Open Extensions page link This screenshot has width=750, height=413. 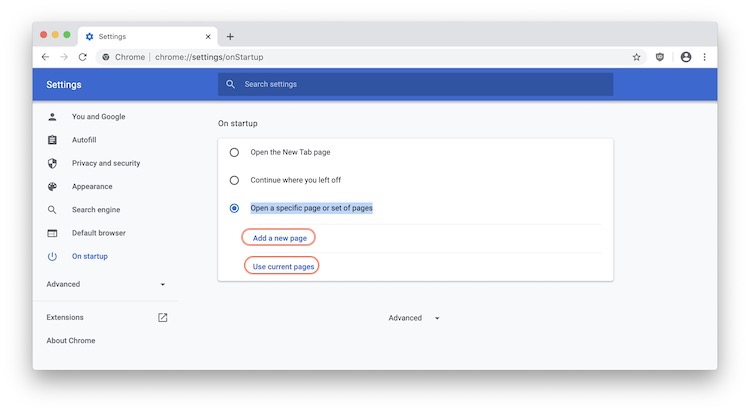pos(65,317)
